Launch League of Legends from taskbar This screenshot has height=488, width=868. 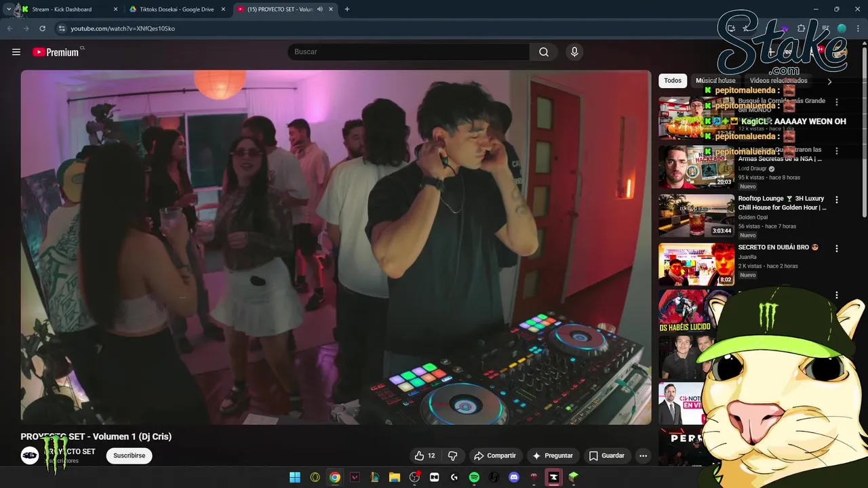point(374,477)
